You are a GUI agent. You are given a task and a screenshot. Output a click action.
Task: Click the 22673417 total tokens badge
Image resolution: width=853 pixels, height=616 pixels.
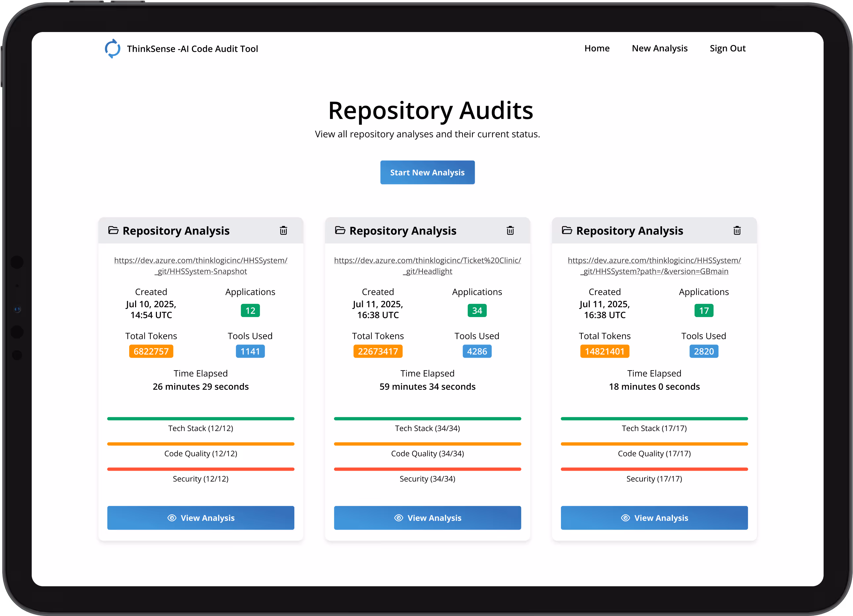378,351
